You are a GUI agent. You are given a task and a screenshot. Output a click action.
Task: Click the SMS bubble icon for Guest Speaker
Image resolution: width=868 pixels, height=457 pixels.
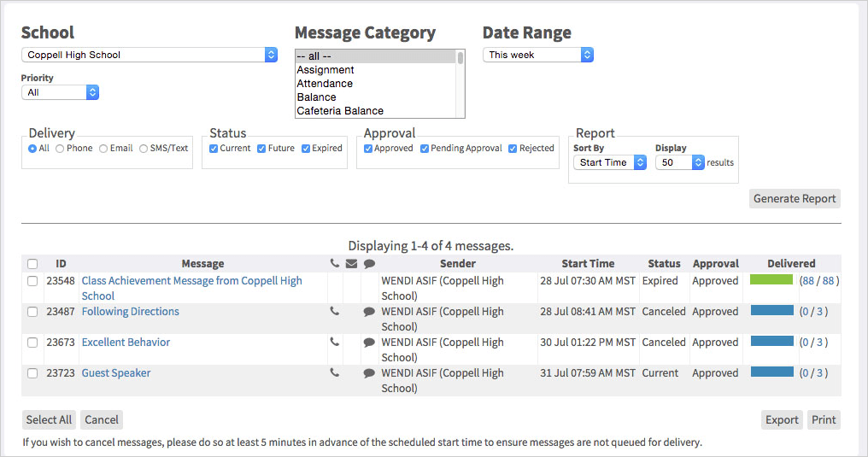(x=369, y=373)
